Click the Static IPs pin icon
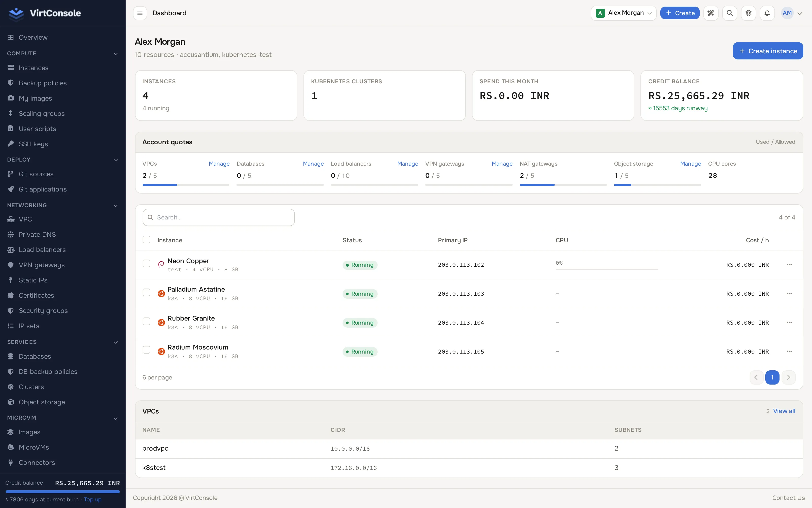812x508 pixels. tap(11, 280)
